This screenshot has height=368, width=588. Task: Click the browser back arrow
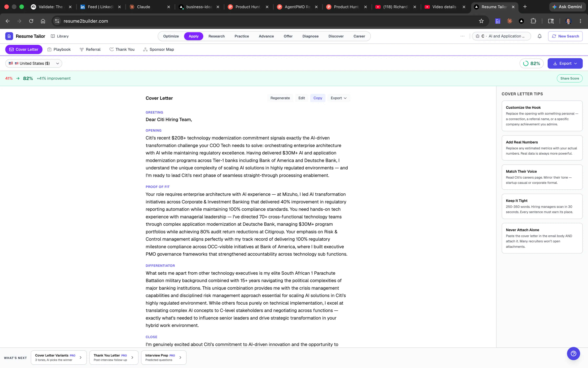click(x=8, y=21)
